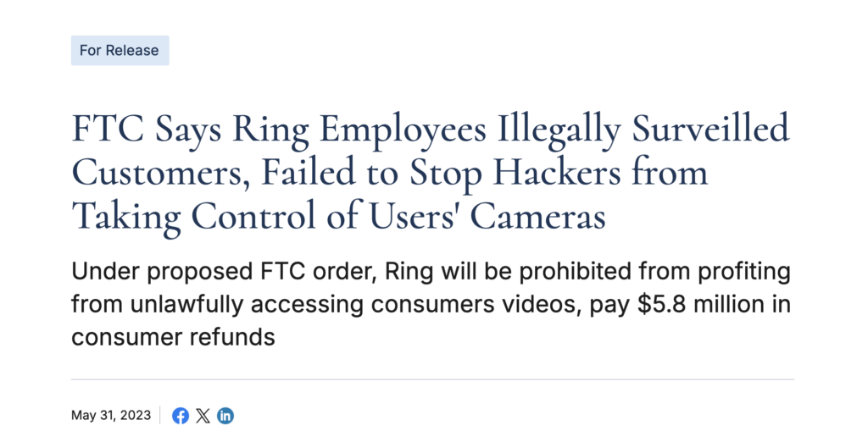The width and height of the screenshot is (868, 442).
Task: Click the words consumer refunds
Action: pos(173,337)
